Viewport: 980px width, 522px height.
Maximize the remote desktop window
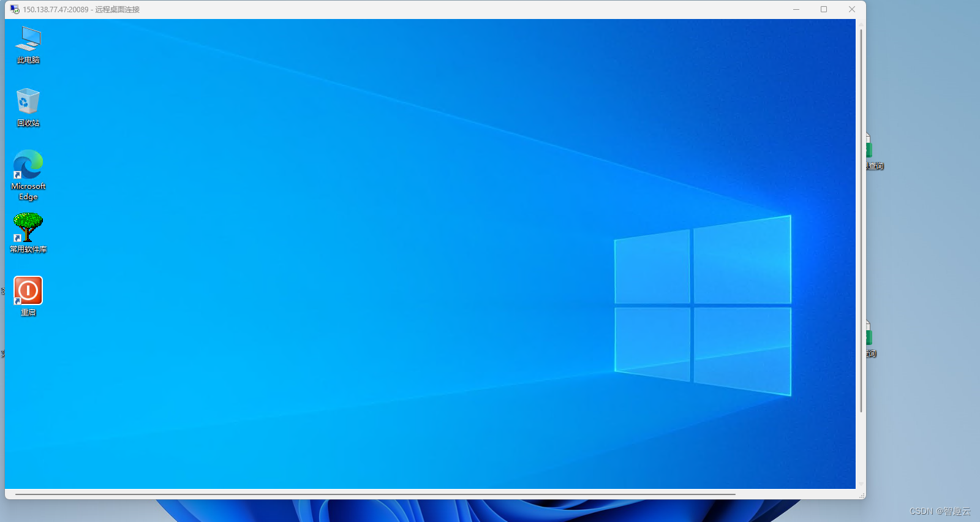pyautogui.click(x=824, y=9)
